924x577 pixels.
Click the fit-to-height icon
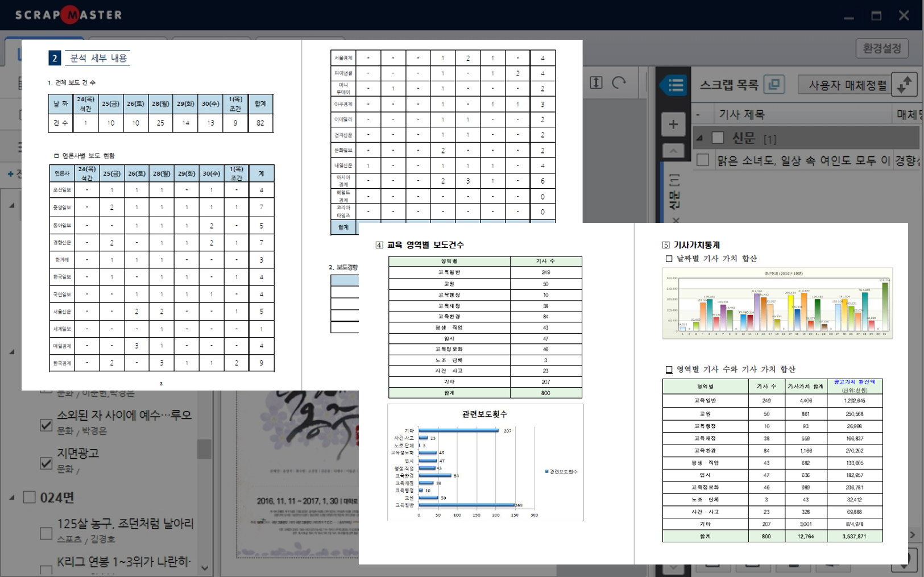596,83
